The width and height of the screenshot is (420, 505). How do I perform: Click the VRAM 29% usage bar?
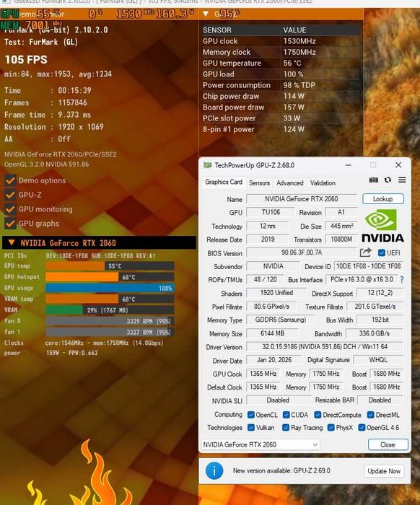[x=110, y=309]
